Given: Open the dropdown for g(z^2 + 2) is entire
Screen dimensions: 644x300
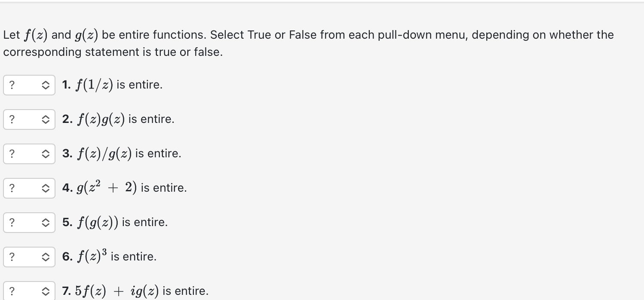Looking at the screenshot, I should coord(29,188).
